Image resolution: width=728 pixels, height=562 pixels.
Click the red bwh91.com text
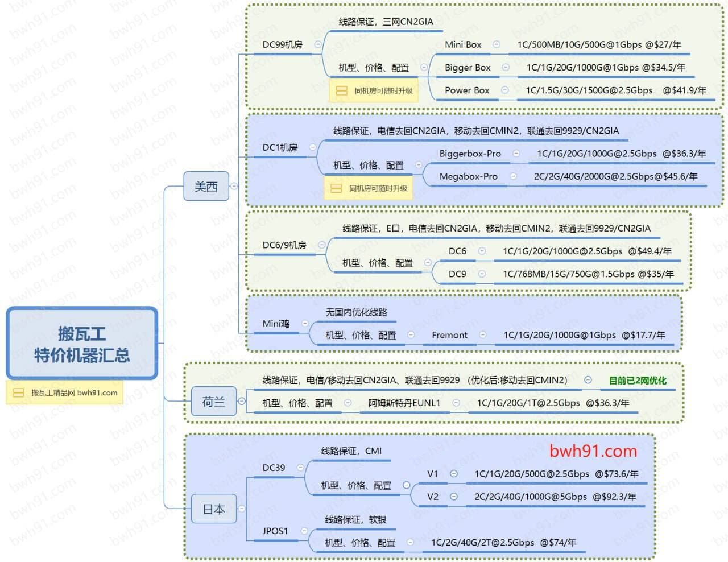[593, 451]
